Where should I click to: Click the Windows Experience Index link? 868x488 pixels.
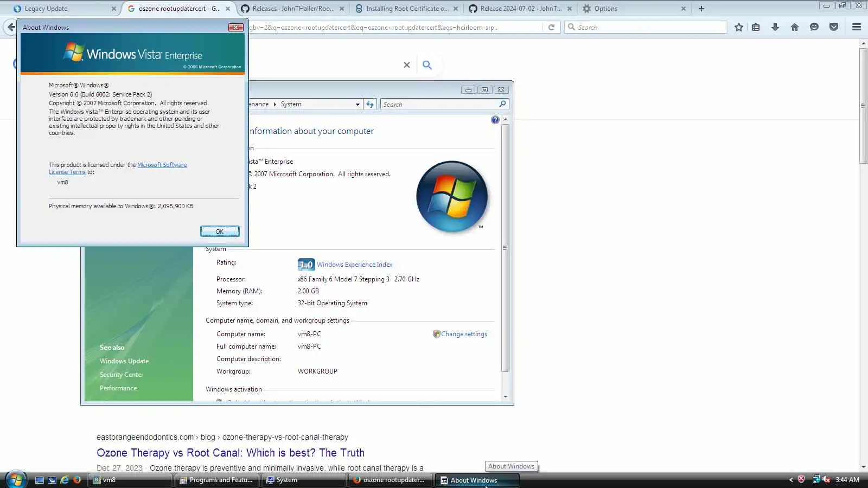click(355, 265)
